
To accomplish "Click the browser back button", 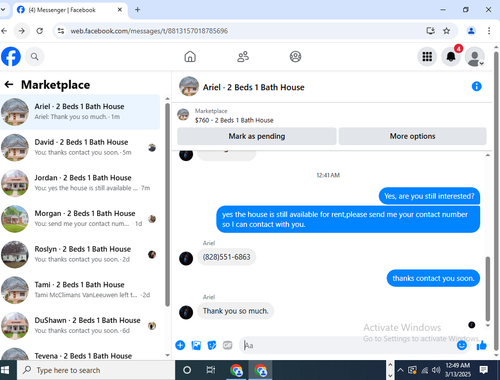I will (4, 31).
